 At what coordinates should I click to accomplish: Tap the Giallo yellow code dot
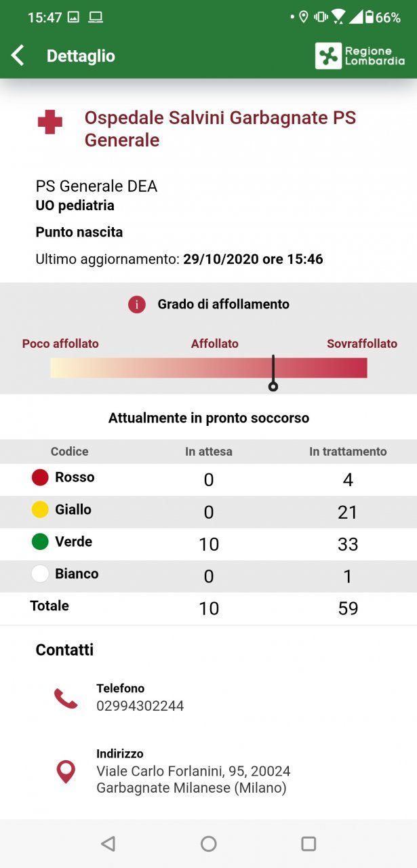[40, 509]
